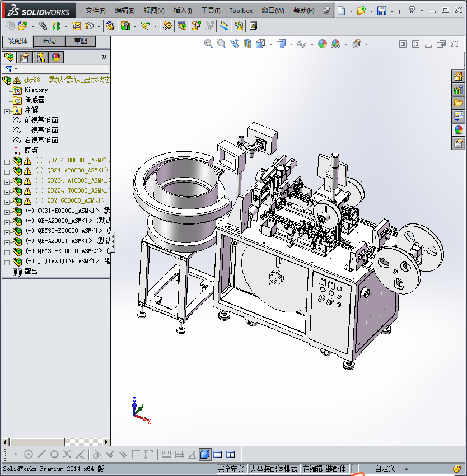
Task: Click the New document icon
Action: (x=341, y=11)
